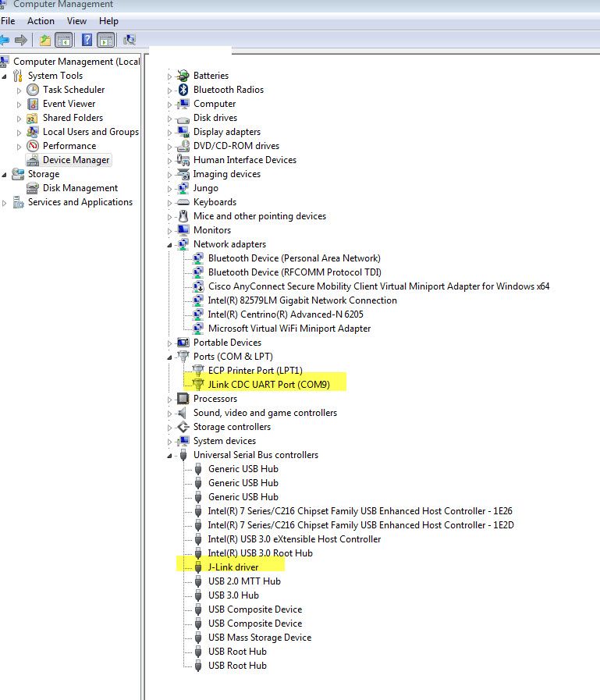600x700 pixels.
Task: Click the Performance gauge icon
Action: 33,146
